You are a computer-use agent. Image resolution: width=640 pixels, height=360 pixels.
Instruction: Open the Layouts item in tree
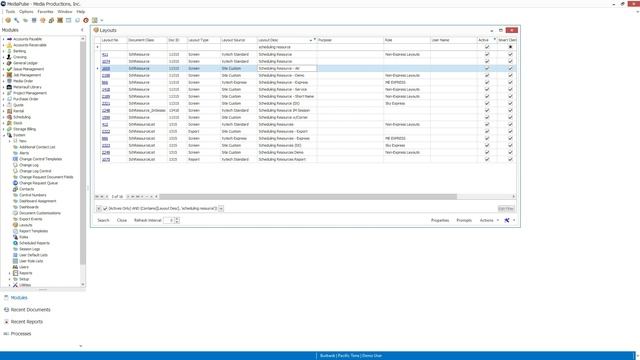(x=25, y=225)
